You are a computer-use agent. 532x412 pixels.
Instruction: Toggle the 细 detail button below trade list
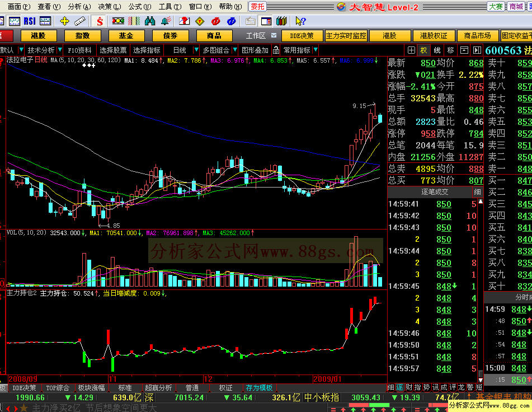391,387
